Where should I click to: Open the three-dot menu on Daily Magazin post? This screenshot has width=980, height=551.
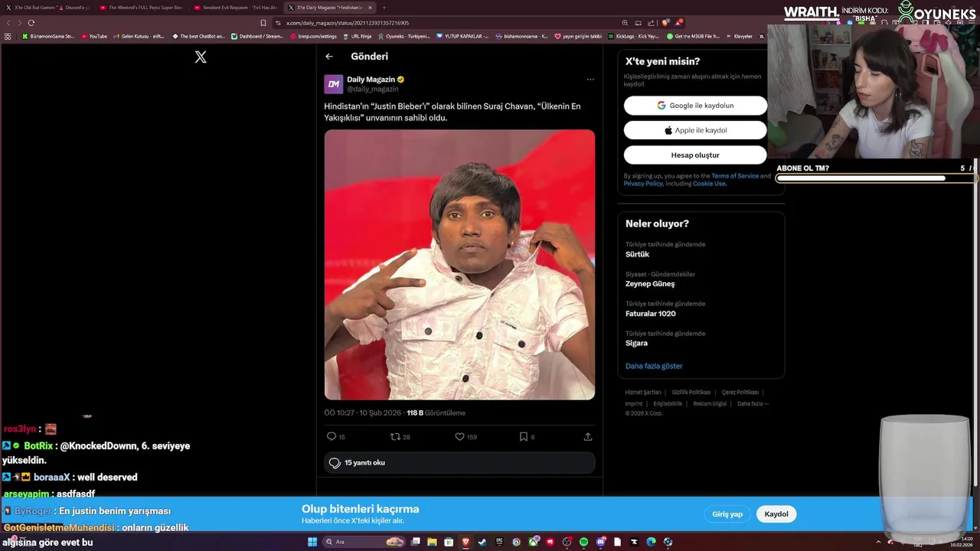pyautogui.click(x=590, y=80)
